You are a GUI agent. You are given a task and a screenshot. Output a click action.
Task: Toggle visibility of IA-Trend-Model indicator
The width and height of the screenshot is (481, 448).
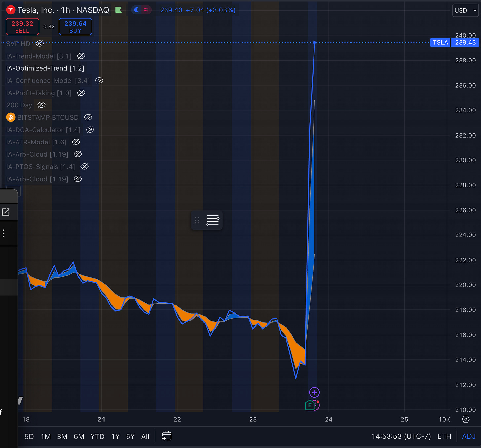[x=81, y=56]
